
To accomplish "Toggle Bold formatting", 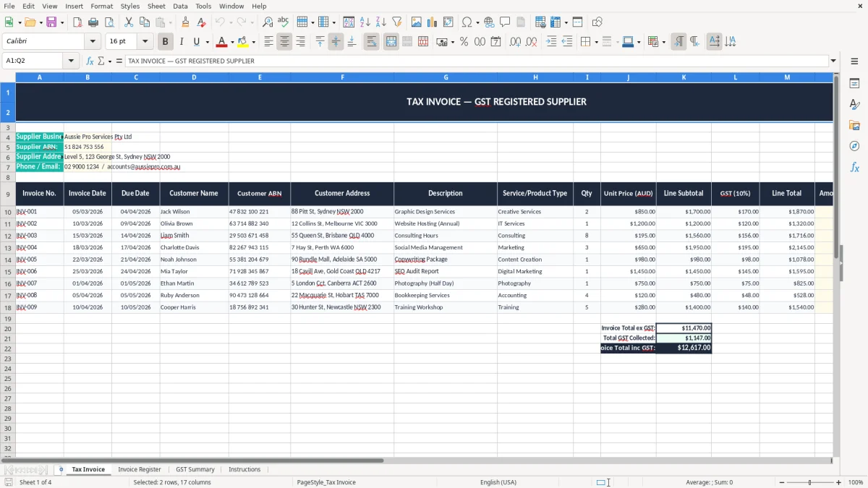I will pyautogui.click(x=165, y=42).
